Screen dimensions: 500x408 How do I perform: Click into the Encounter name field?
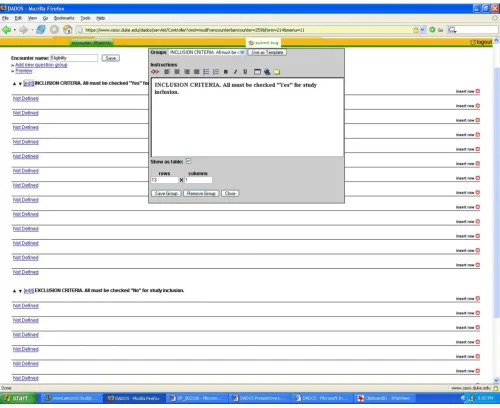coord(74,58)
